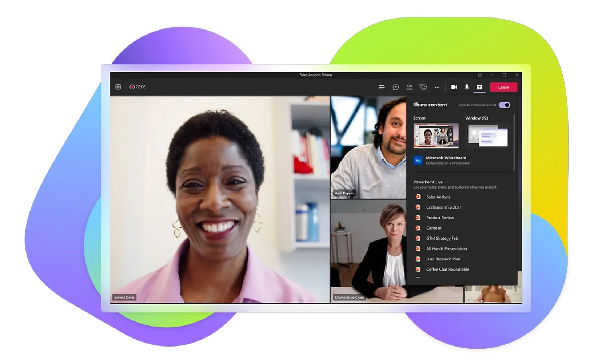Open the More actions ellipsis menu

[437, 87]
